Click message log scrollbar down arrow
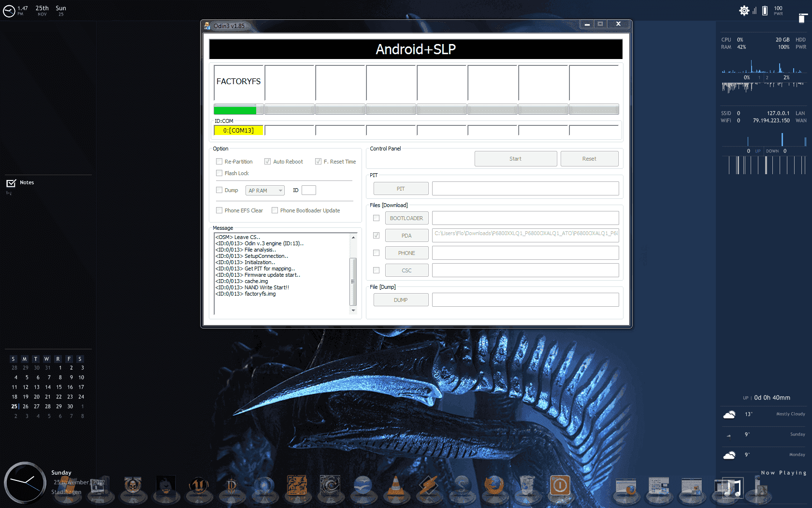The image size is (812, 508). (x=353, y=311)
